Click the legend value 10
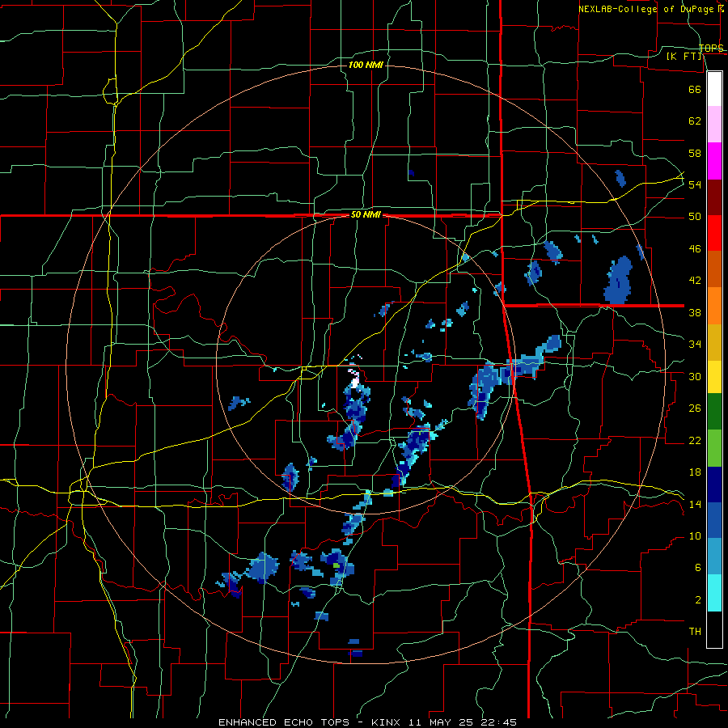This screenshot has height=728, width=728. pyautogui.click(x=695, y=535)
